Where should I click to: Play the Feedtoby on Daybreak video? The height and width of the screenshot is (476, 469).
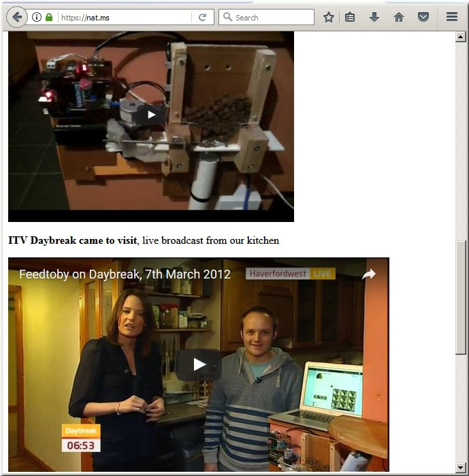coord(199,364)
